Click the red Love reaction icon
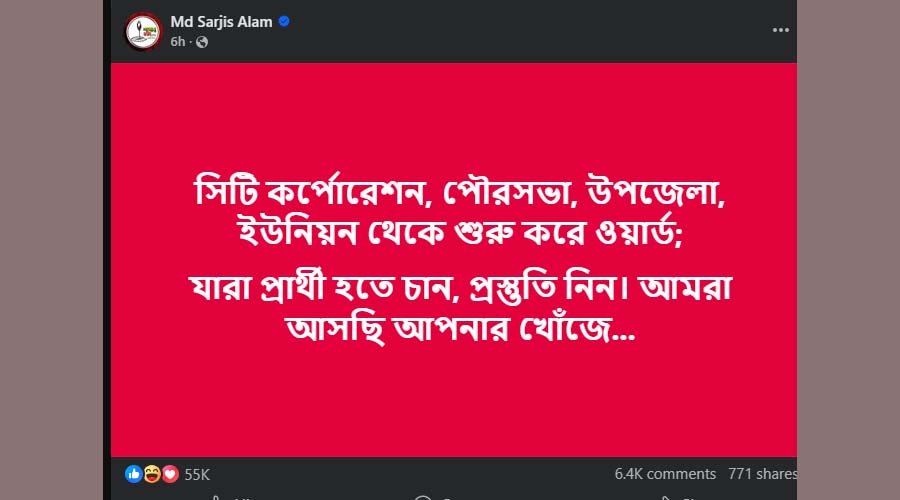900x500 pixels. coord(169,474)
